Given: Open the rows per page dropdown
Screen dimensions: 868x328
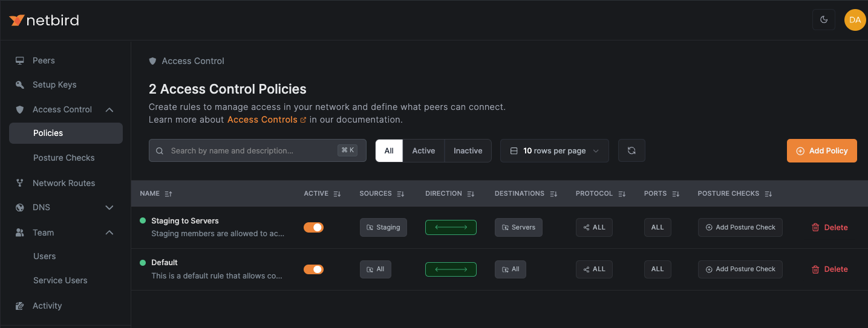Looking at the screenshot, I should click(554, 151).
